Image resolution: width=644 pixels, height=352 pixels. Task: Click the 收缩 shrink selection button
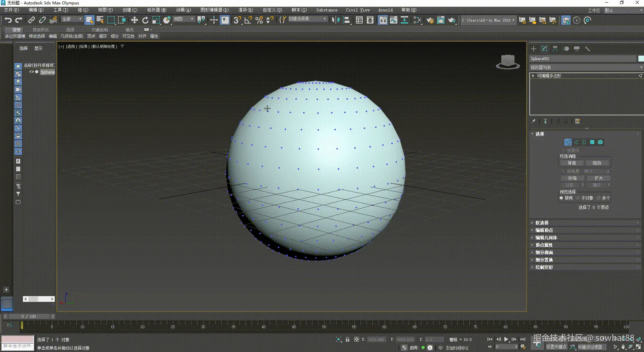[x=572, y=178]
